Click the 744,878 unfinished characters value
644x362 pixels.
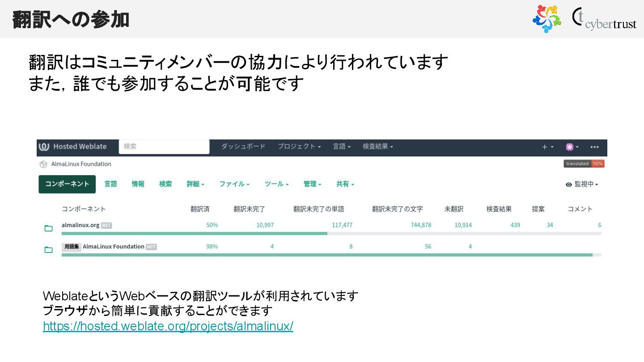pos(421,225)
